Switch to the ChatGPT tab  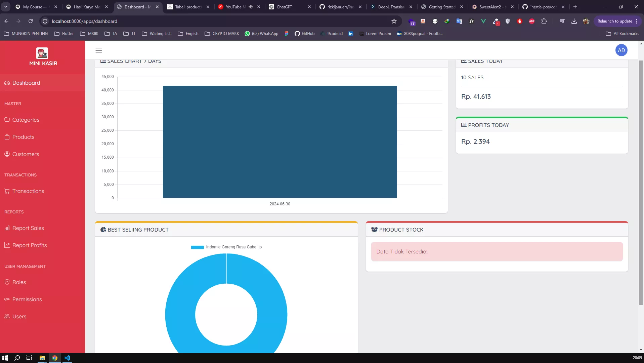[290, 7]
